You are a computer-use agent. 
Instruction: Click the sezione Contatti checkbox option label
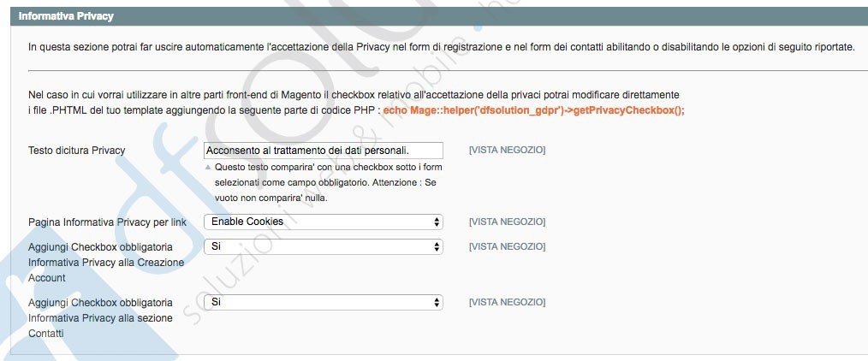pos(100,318)
